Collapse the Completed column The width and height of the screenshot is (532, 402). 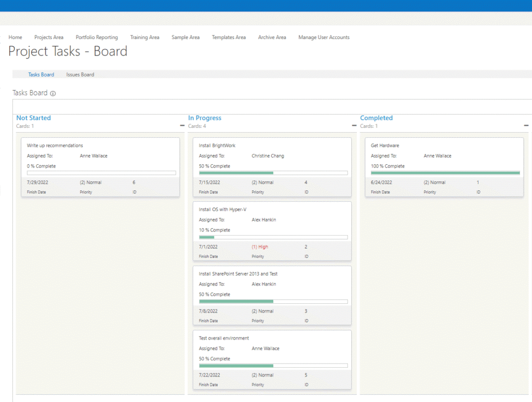526,126
